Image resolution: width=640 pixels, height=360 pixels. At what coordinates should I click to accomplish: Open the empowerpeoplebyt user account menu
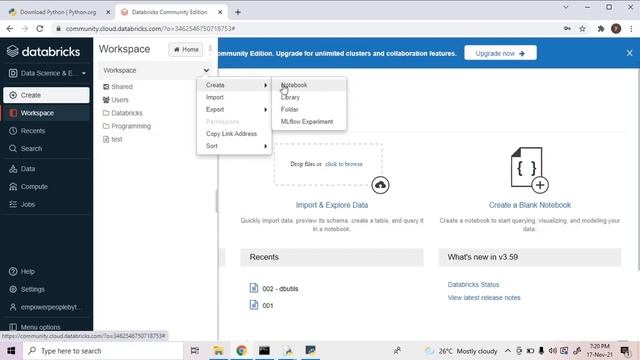point(46,307)
